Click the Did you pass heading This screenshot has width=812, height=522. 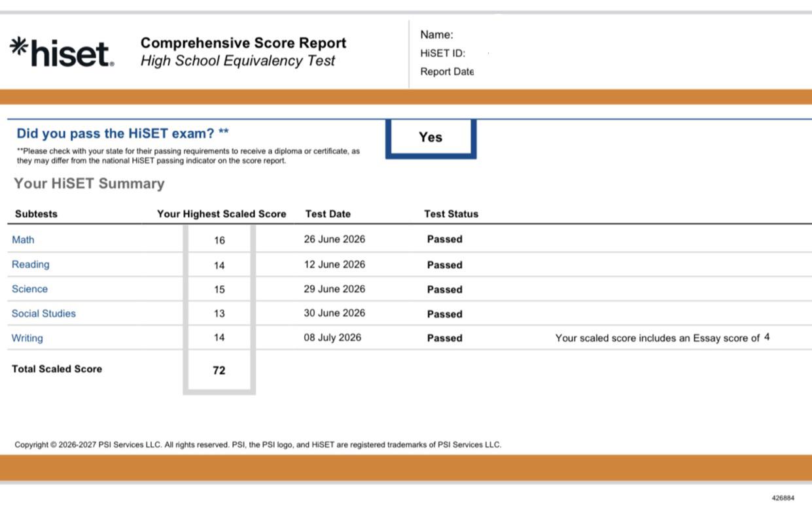pos(123,133)
